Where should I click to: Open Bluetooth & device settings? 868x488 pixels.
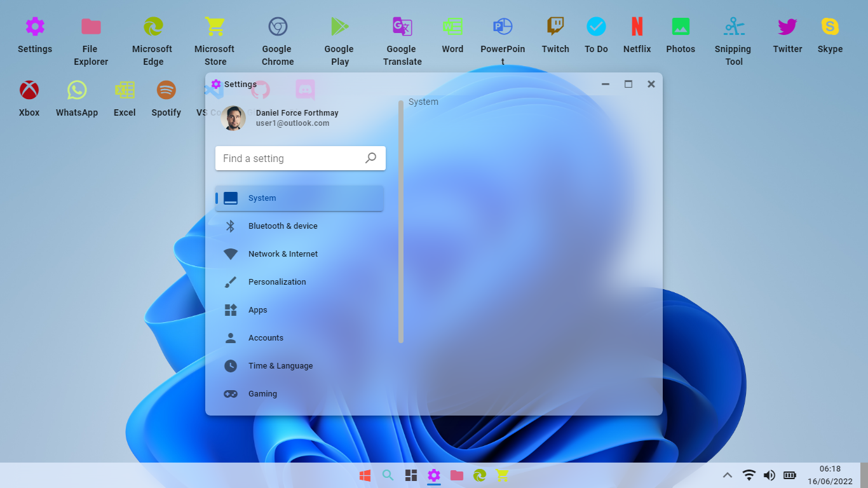299,226
